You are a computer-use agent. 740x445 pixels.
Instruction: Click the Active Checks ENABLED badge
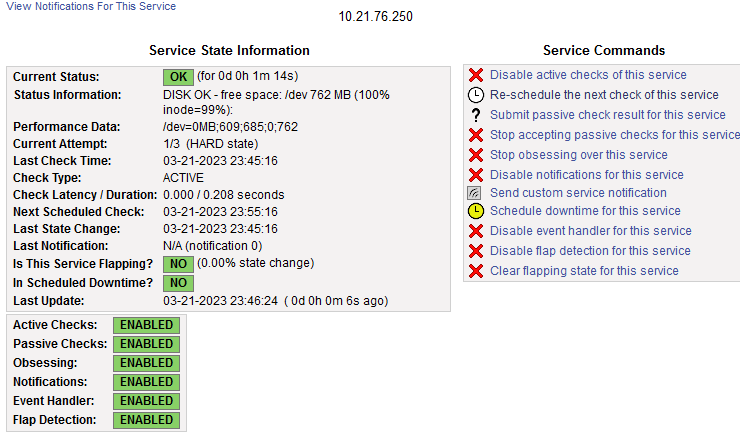click(147, 325)
